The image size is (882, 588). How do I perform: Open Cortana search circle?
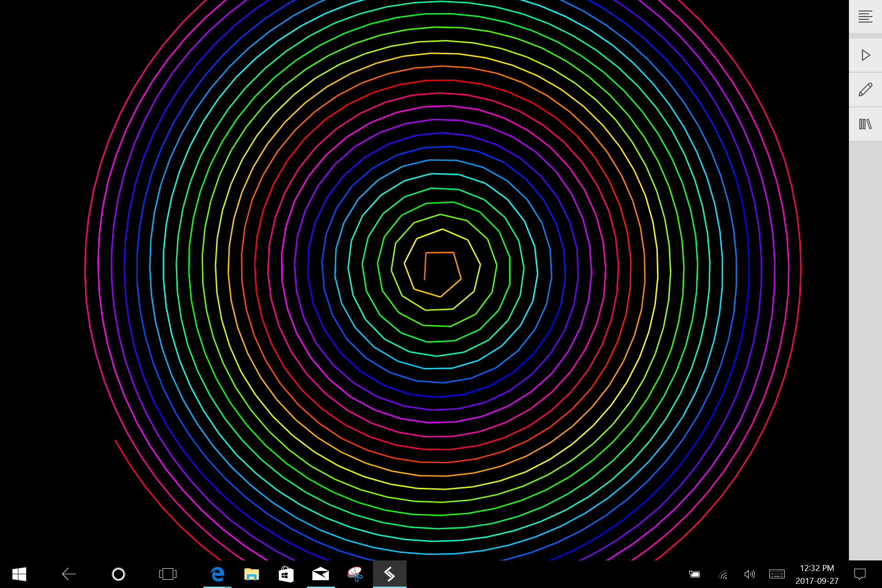(119, 574)
